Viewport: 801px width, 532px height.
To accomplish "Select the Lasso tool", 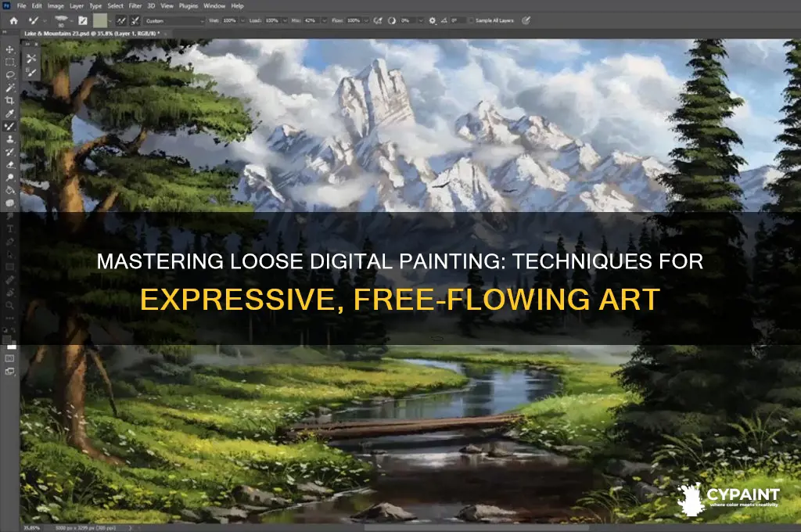I will [9, 75].
